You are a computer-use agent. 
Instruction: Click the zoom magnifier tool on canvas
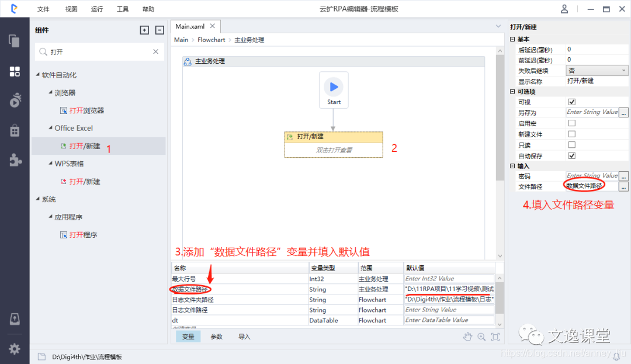coord(481,337)
